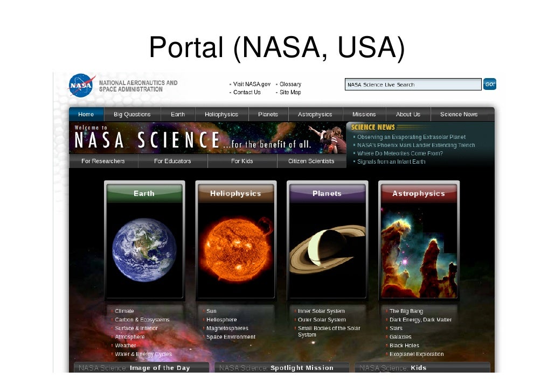Screen dimensions: 555x392
Task: Click the NASA meatball logo
Action: 82,85
